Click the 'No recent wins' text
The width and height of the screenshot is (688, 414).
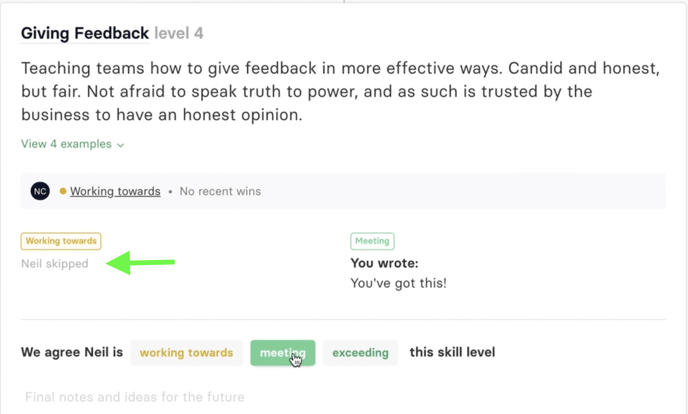(x=220, y=191)
